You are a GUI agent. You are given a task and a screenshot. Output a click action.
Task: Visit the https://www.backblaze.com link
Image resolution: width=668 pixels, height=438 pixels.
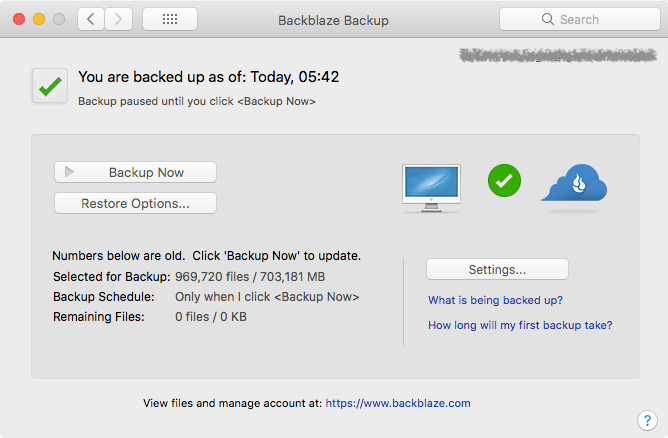[398, 403]
